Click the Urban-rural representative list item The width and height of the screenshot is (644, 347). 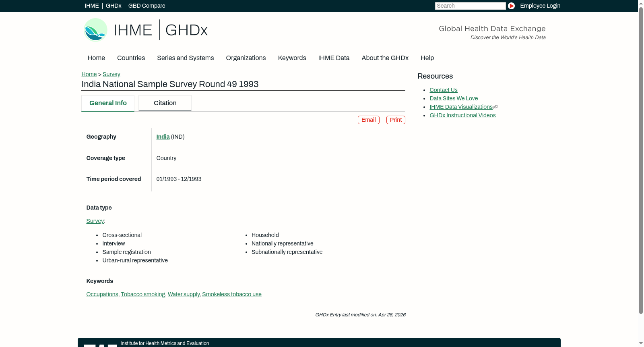pos(135,260)
